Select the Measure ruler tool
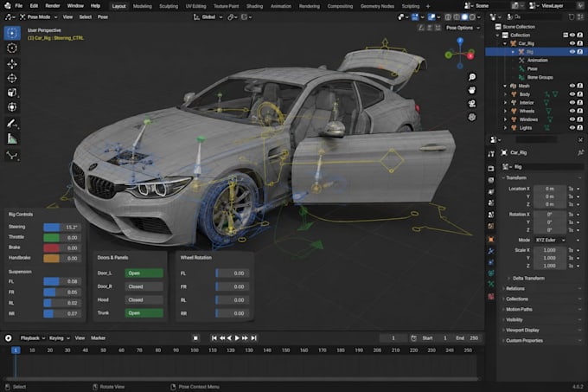This screenshot has height=392, width=588. pyautogui.click(x=12, y=139)
